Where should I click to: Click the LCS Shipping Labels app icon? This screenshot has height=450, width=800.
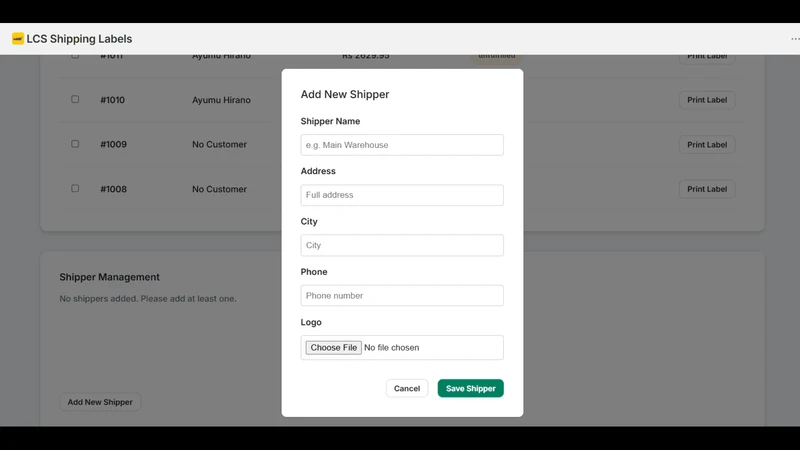click(18, 39)
